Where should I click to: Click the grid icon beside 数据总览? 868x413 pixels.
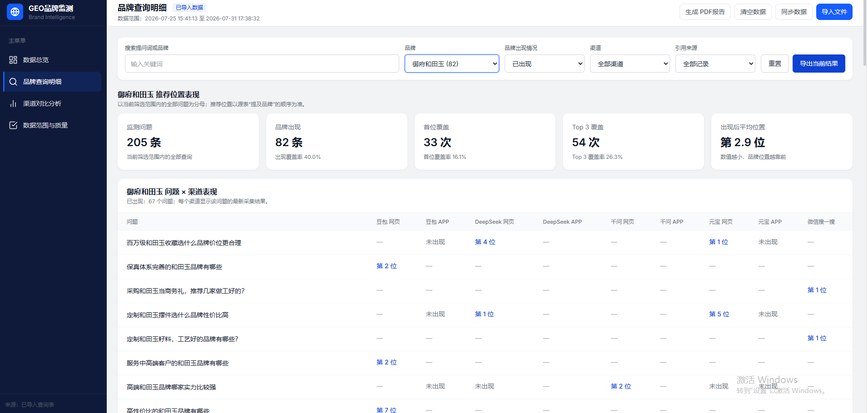pyautogui.click(x=13, y=60)
